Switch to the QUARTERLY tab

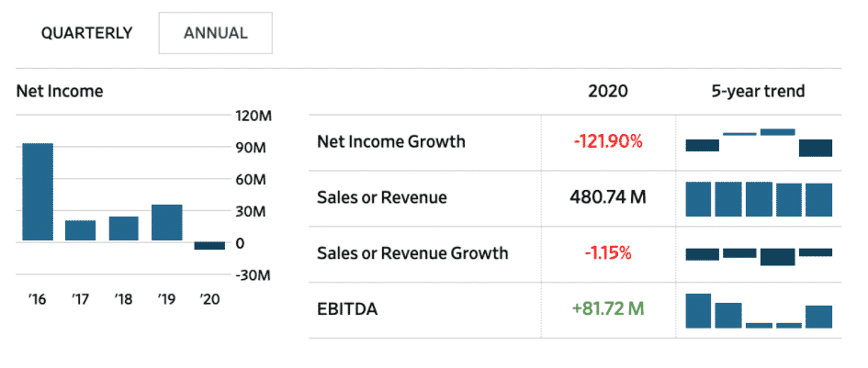tap(87, 33)
